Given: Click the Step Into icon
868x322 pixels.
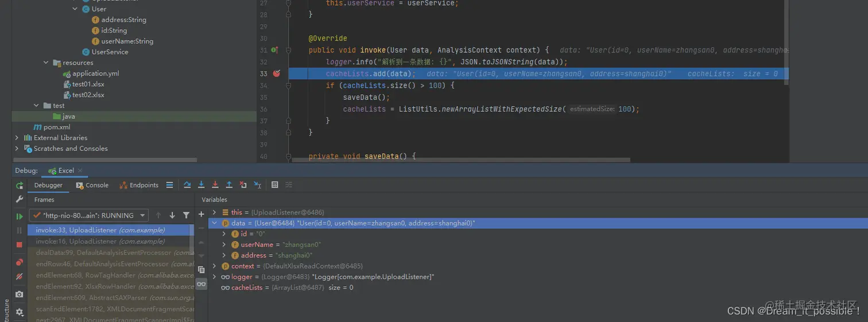Looking at the screenshot, I should click(x=201, y=185).
